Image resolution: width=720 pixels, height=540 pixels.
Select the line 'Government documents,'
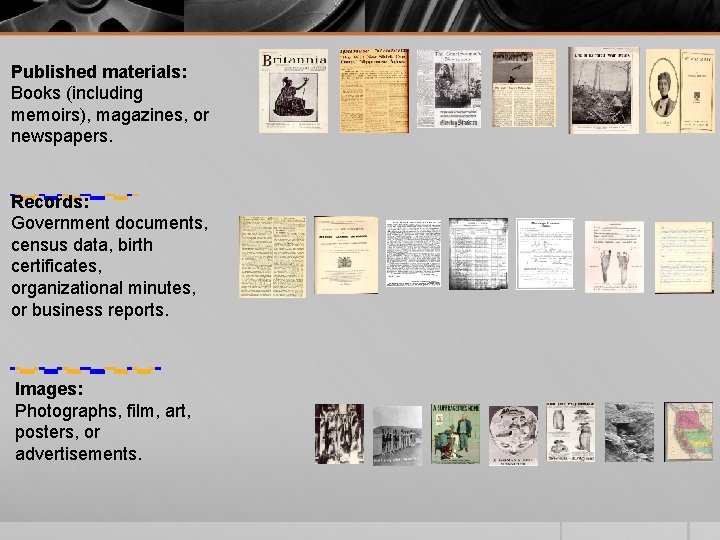pyautogui.click(x=110, y=223)
